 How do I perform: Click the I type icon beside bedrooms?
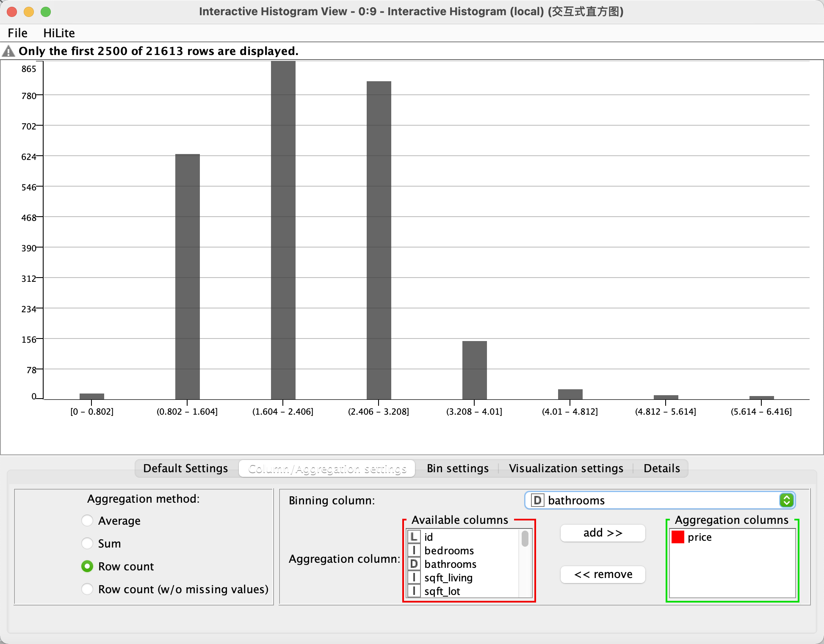click(414, 550)
